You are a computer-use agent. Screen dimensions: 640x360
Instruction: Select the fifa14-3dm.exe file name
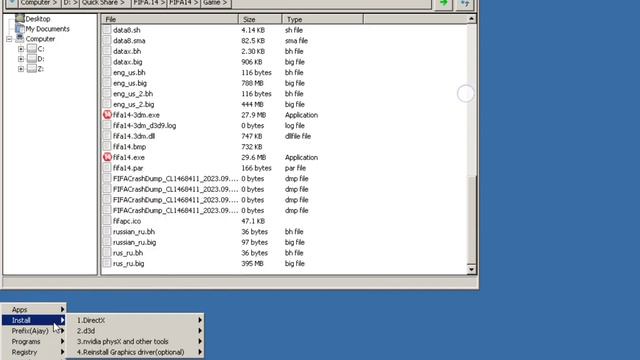pyautogui.click(x=136, y=115)
